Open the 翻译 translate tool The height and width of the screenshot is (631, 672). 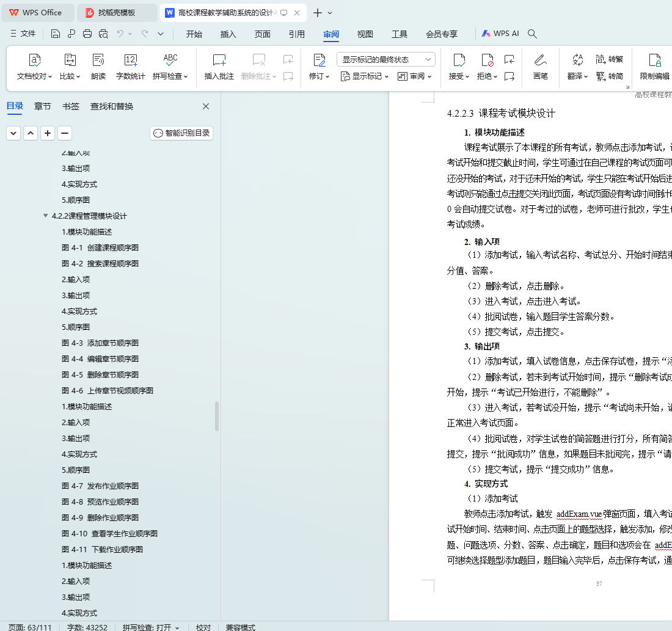click(577, 67)
